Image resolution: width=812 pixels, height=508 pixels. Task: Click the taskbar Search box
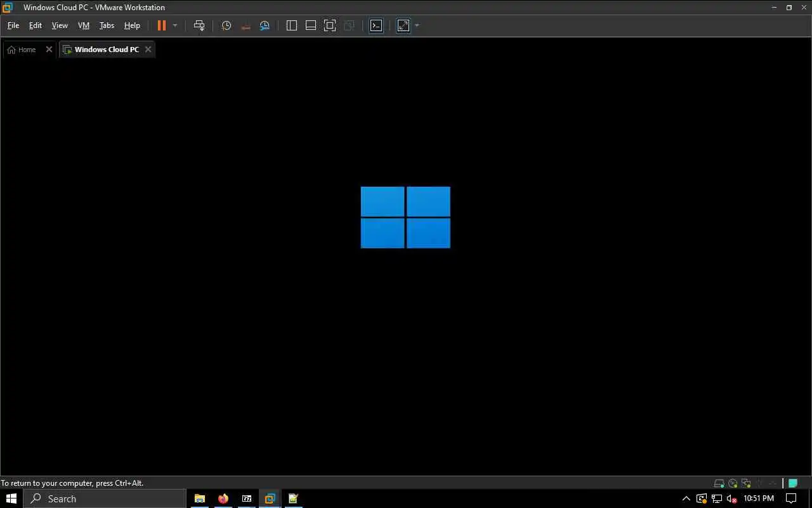pyautogui.click(x=105, y=498)
